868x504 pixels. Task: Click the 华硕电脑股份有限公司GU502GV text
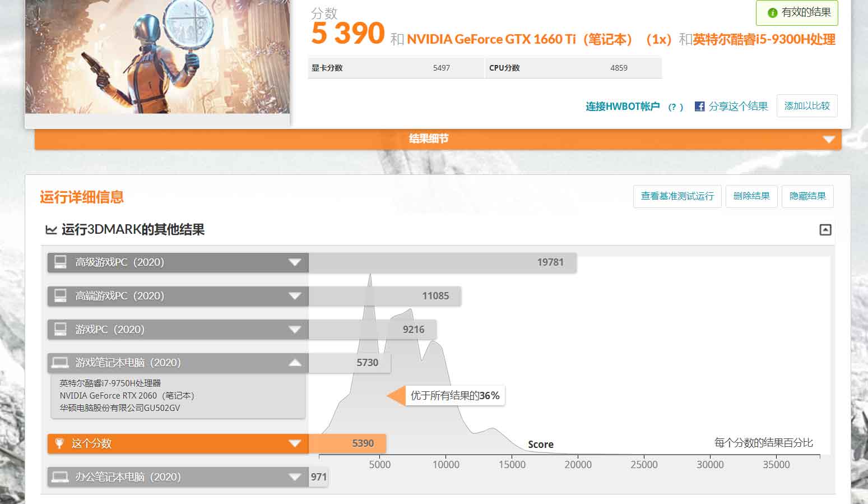[x=120, y=408]
